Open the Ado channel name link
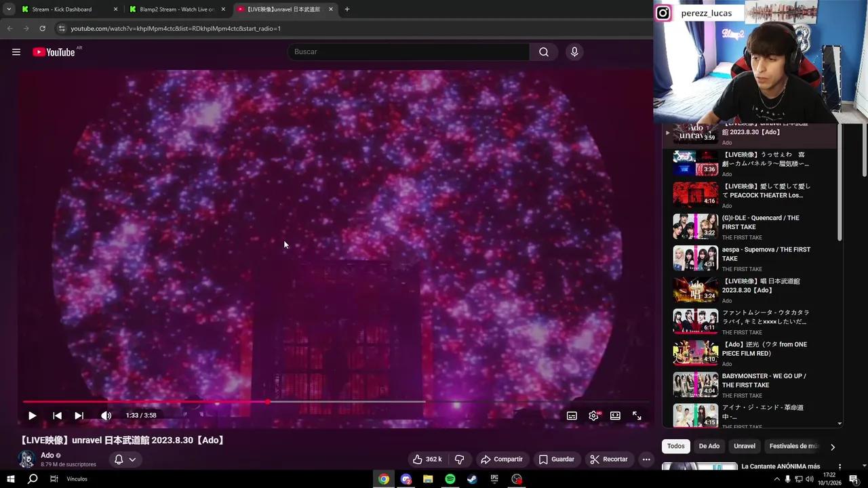 (47, 455)
